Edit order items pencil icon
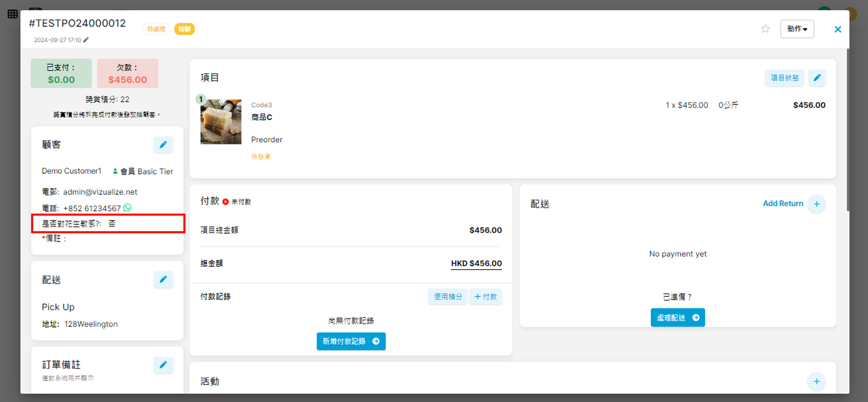The width and height of the screenshot is (868, 402). (x=817, y=78)
